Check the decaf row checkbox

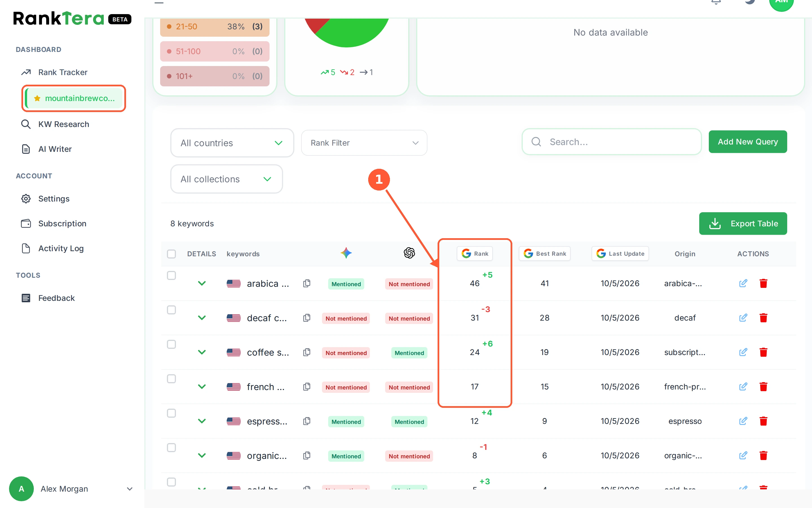[x=171, y=310]
